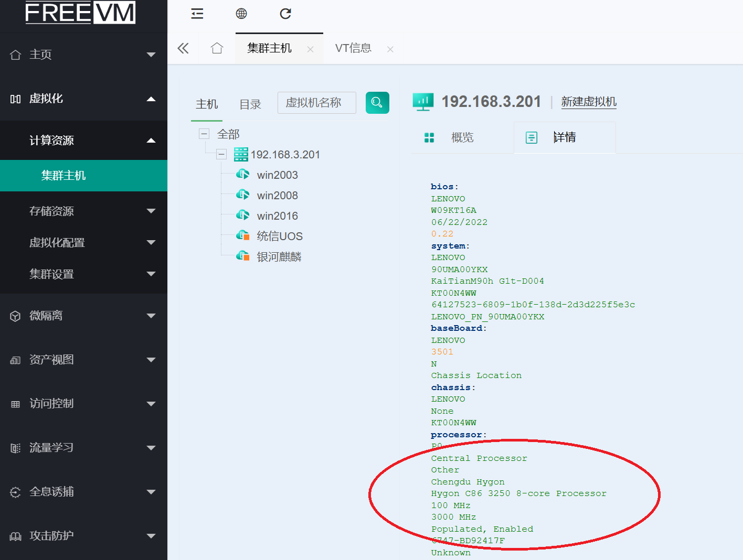Image resolution: width=743 pixels, height=560 pixels.
Task: Collapse the 192.168.3.201 host node
Action: [221, 155]
